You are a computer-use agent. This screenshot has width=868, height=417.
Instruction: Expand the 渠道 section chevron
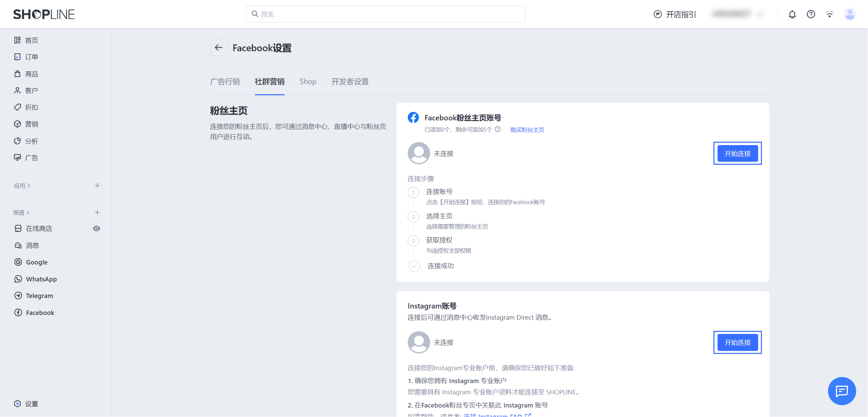[x=28, y=212]
